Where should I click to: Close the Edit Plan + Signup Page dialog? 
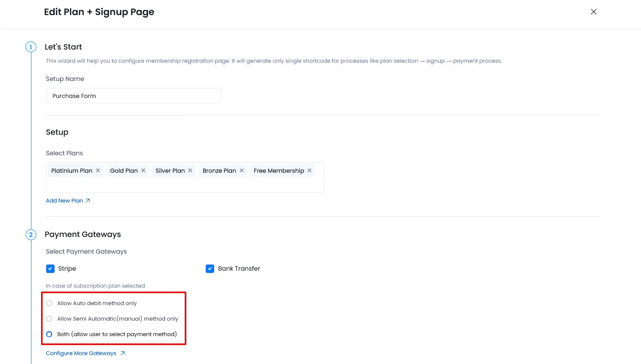click(593, 12)
